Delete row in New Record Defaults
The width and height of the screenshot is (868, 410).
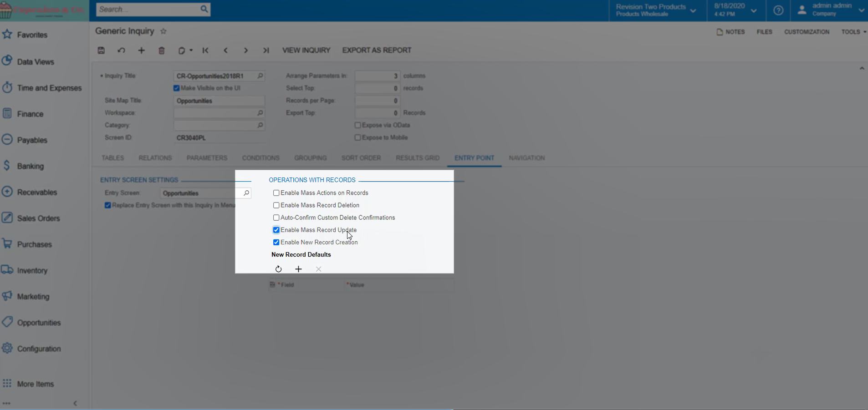click(x=318, y=269)
